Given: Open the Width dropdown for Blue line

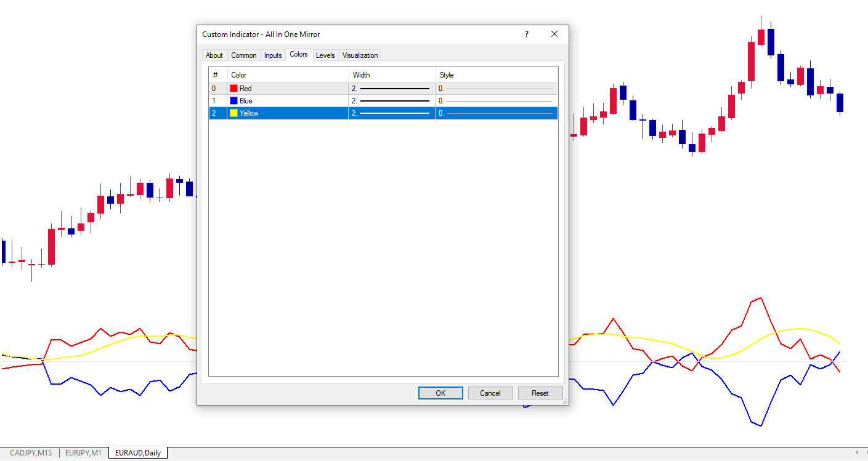Looking at the screenshot, I should pos(391,101).
